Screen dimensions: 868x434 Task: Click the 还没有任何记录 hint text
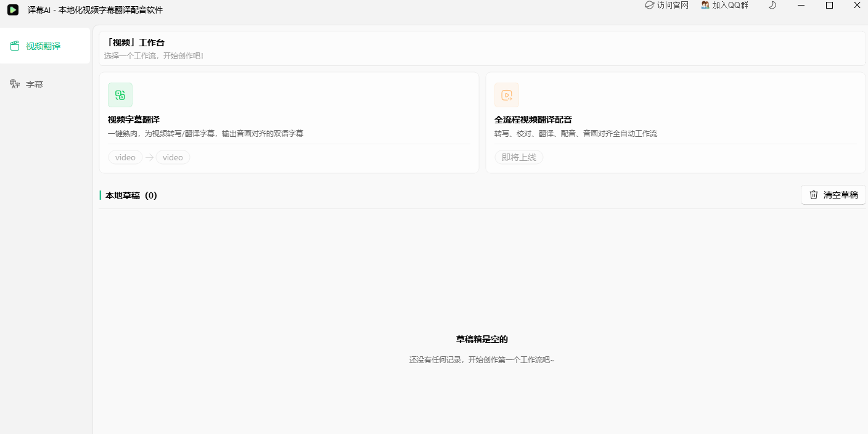[482, 360]
